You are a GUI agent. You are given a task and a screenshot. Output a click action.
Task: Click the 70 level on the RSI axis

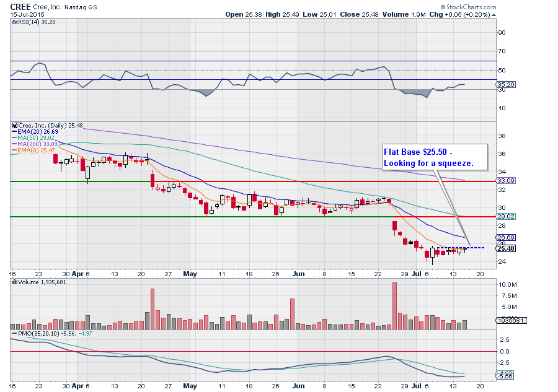pyautogui.click(x=502, y=51)
